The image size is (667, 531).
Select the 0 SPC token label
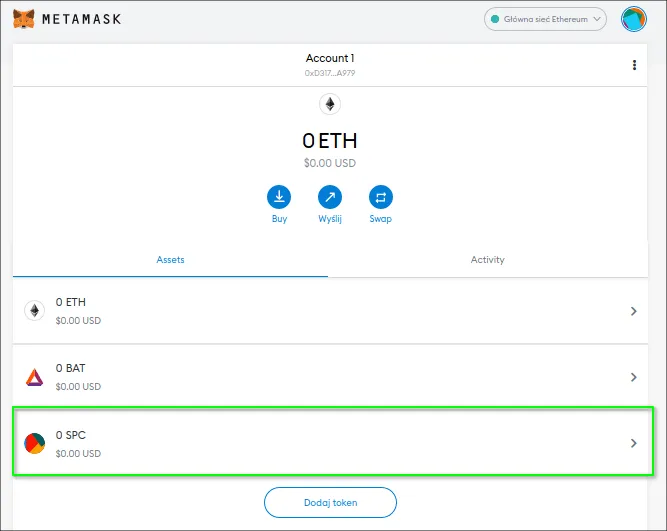pos(71,435)
